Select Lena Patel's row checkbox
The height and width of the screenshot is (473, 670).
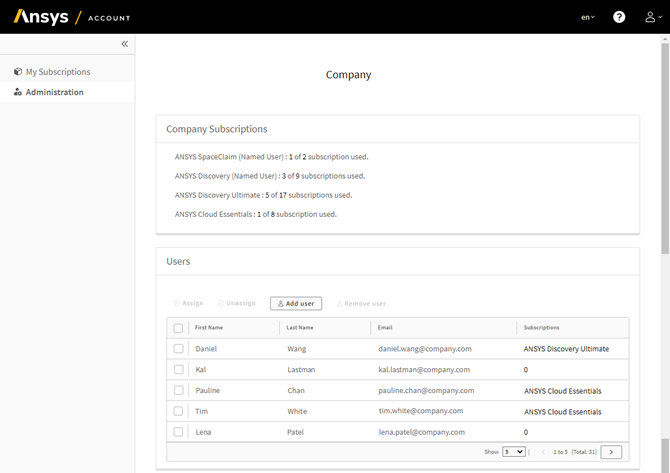(178, 432)
